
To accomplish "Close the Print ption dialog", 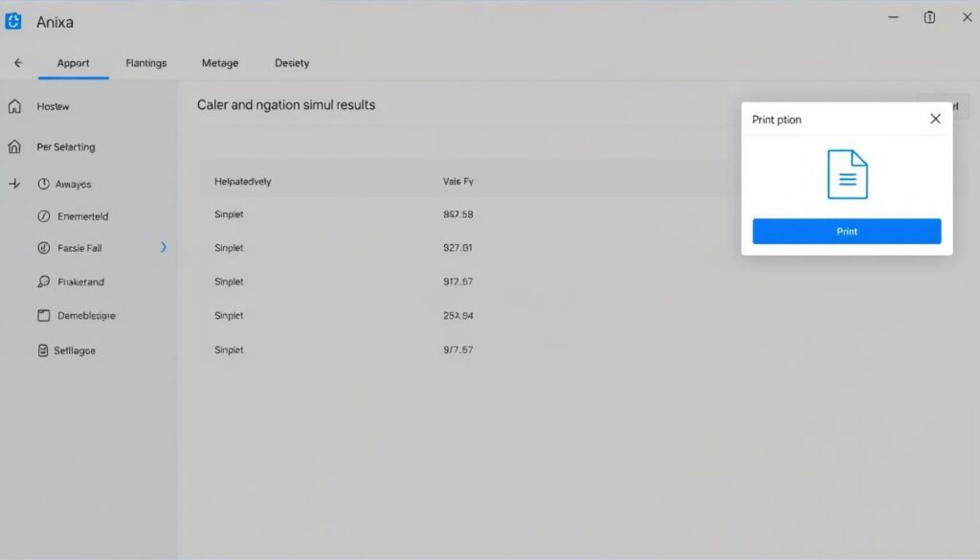I will tap(935, 119).
